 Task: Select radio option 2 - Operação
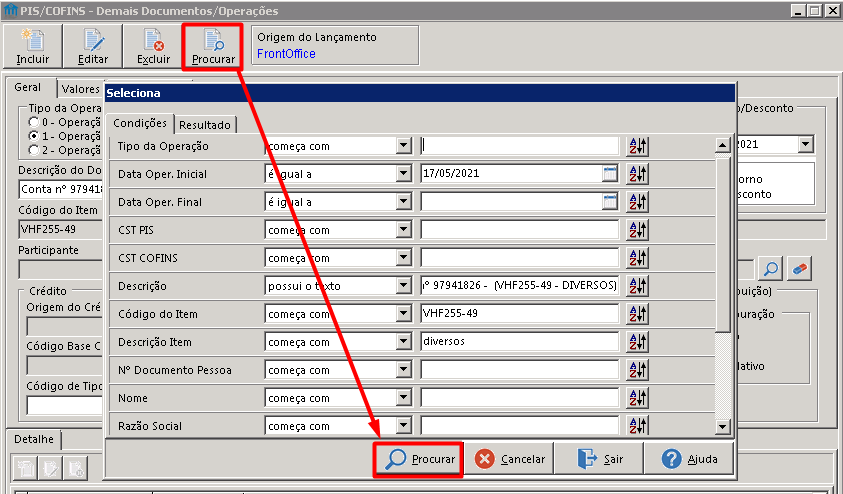(x=34, y=150)
